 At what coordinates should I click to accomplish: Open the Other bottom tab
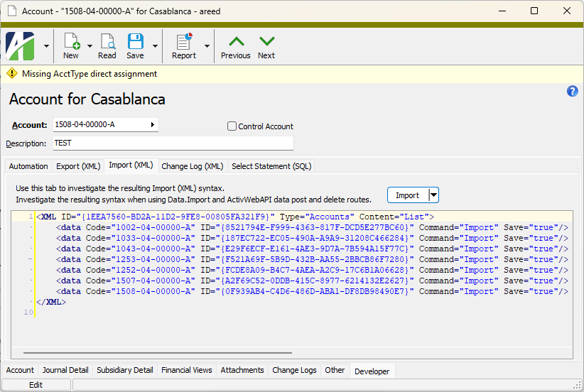pyautogui.click(x=335, y=370)
